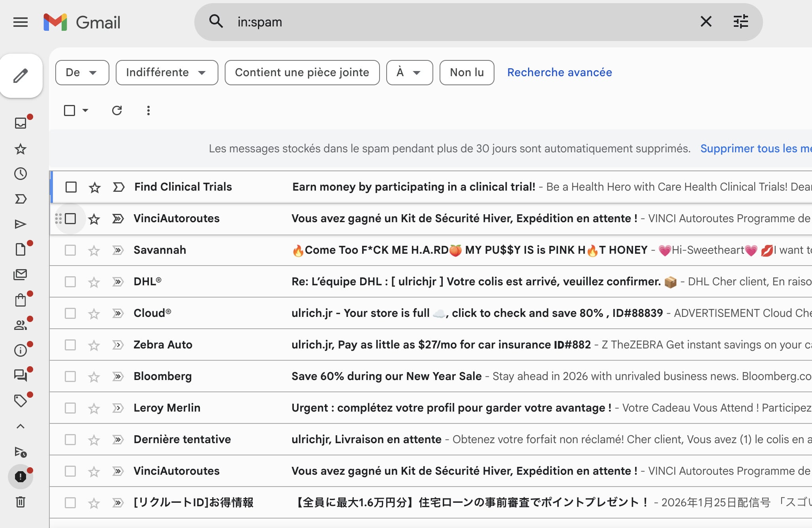This screenshot has width=812, height=528.
Task: Open the Indifférente date filter dropdown
Action: point(167,73)
